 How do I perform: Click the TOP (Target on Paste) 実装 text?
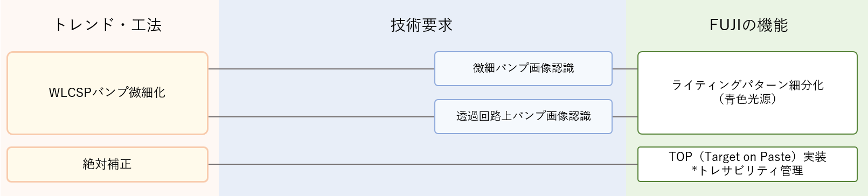click(747, 157)
